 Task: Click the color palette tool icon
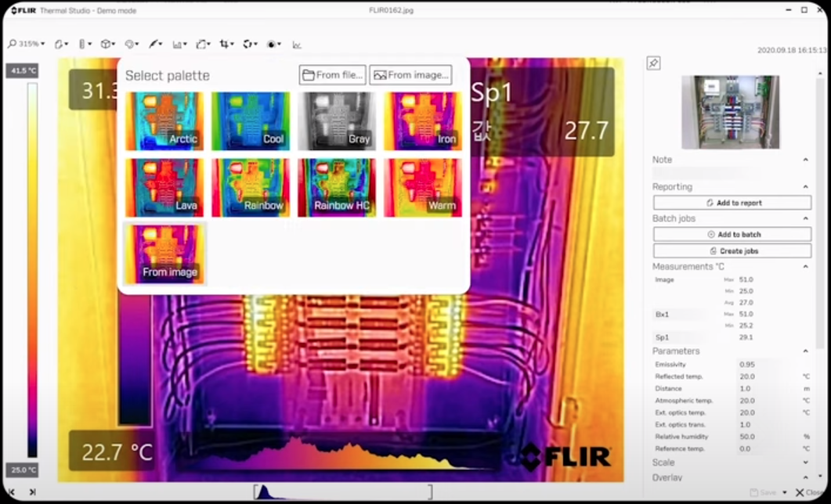click(131, 44)
